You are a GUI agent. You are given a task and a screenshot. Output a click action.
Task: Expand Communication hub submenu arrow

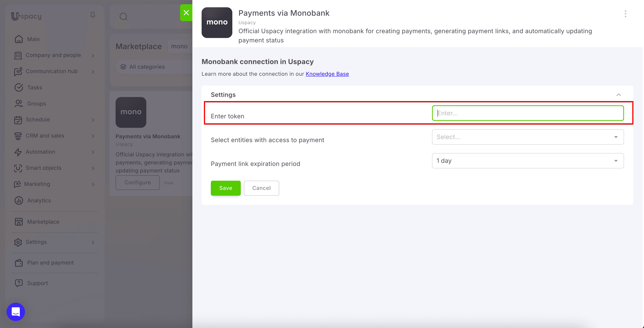[93, 72]
